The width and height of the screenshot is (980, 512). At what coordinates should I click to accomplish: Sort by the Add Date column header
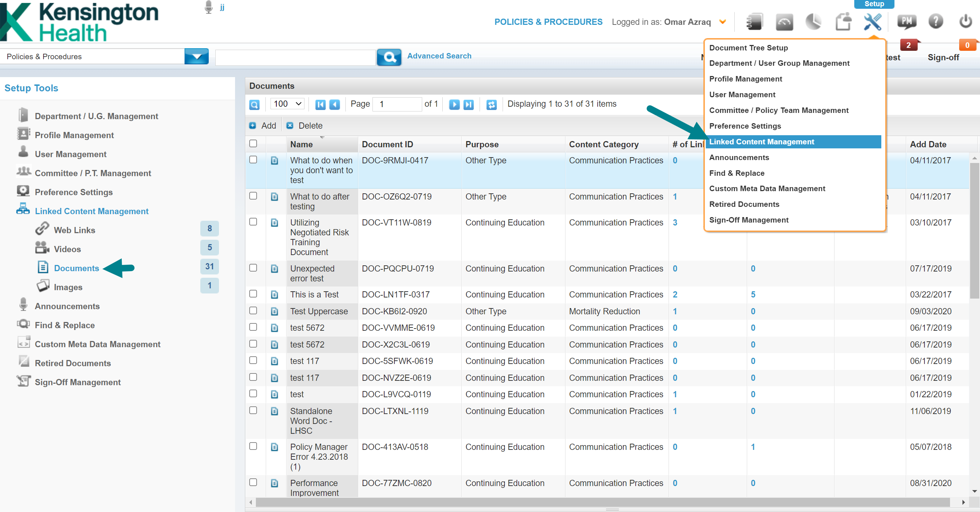pos(928,144)
